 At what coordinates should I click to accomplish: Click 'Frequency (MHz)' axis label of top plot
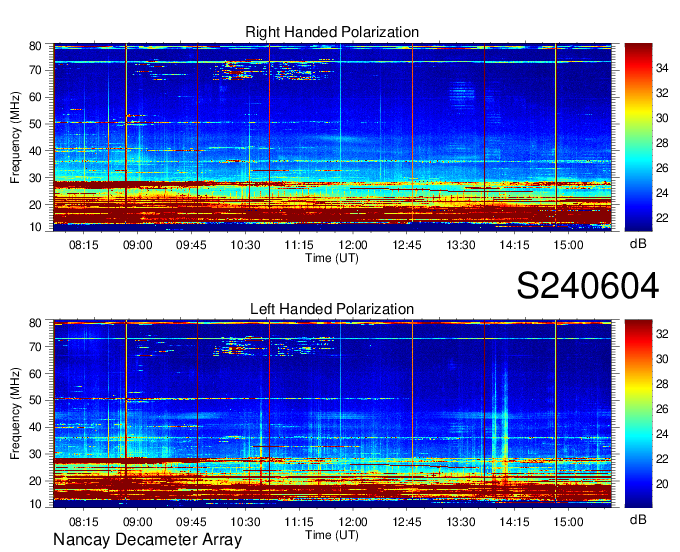15,137
